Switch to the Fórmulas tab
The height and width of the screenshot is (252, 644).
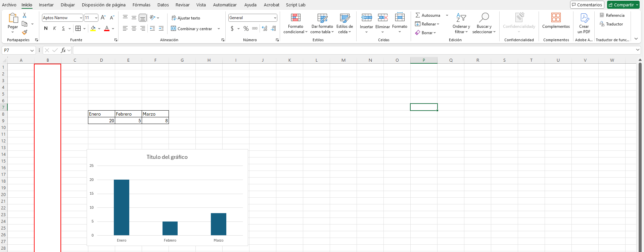(x=141, y=5)
